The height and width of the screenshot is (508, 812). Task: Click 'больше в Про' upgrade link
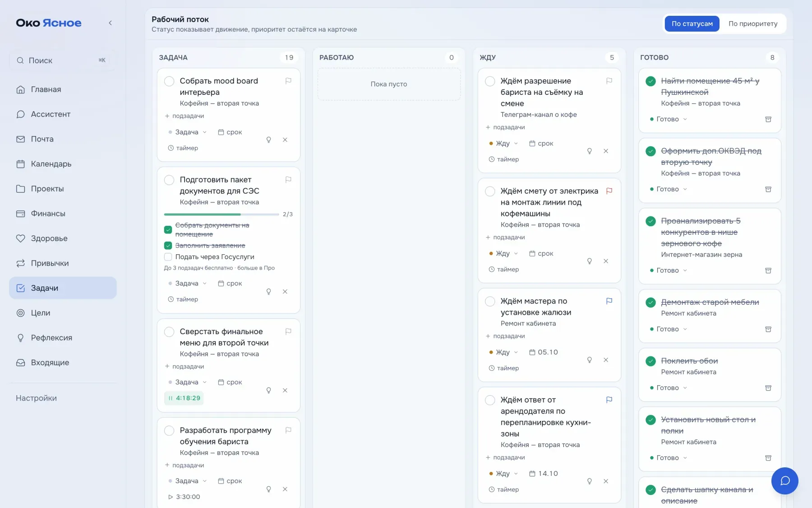256,268
